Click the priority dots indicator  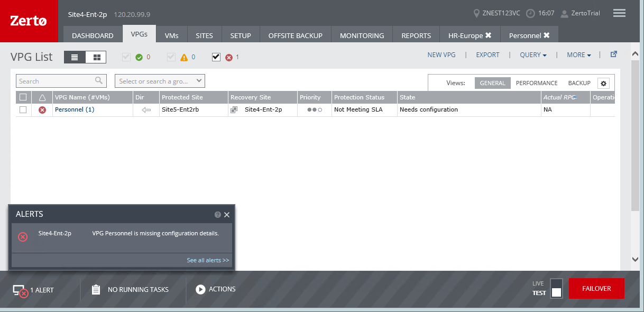[315, 109]
